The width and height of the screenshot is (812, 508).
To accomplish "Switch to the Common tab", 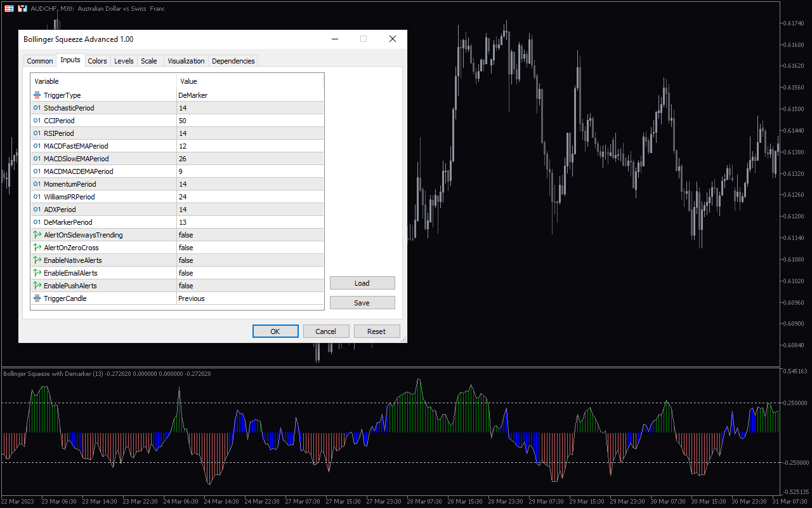I will (x=40, y=61).
